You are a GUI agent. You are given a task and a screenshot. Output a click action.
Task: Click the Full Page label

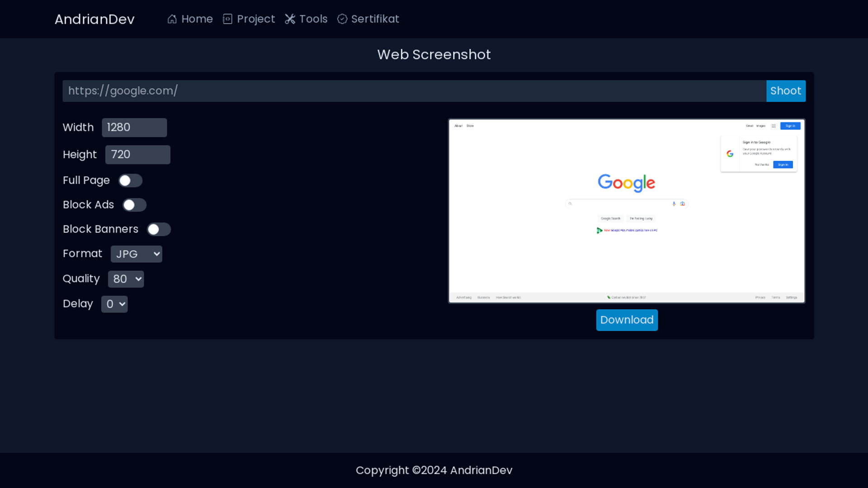point(86,180)
